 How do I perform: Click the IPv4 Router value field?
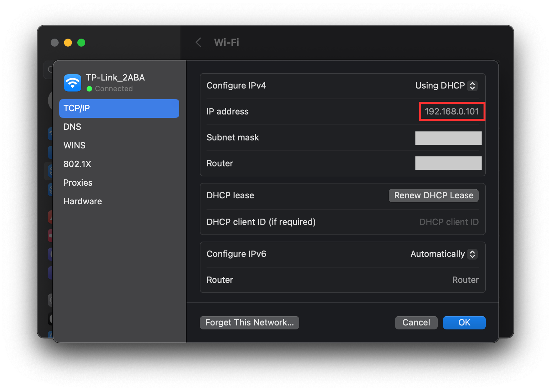(x=448, y=163)
